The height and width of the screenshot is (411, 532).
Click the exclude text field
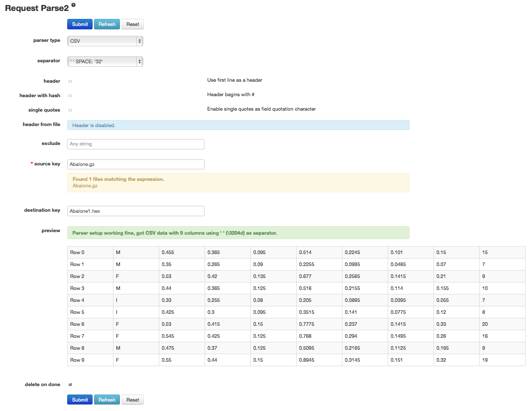pos(135,144)
